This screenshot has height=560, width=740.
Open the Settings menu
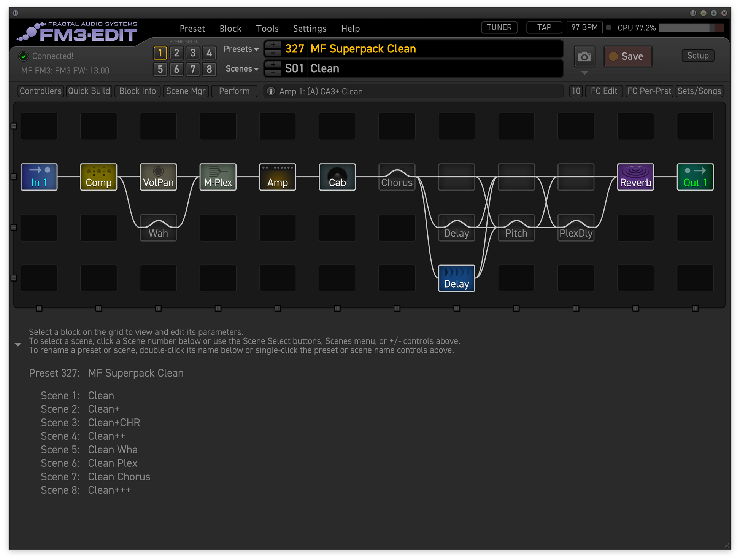tap(310, 29)
